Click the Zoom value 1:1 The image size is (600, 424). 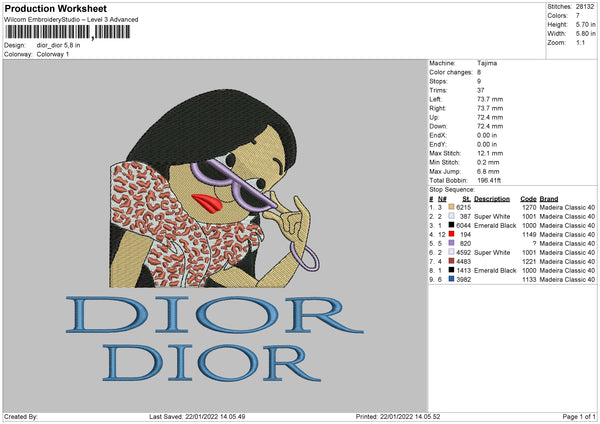coord(580,42)
